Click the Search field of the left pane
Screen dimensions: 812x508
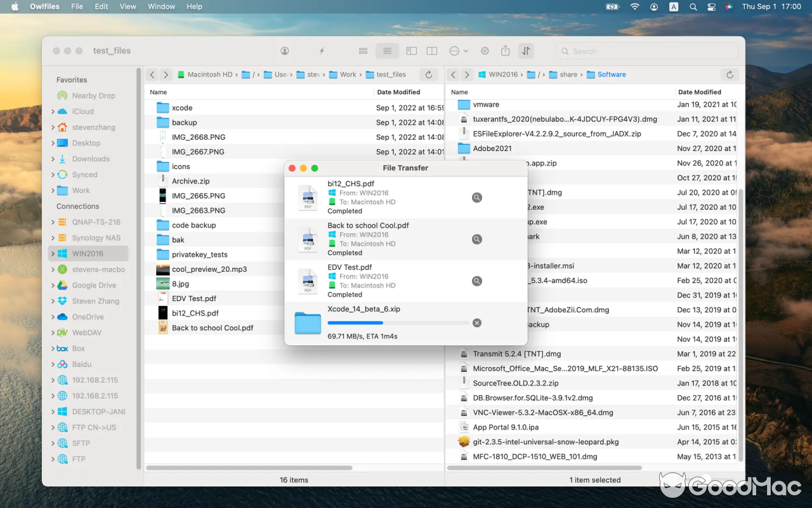[646, 51]
